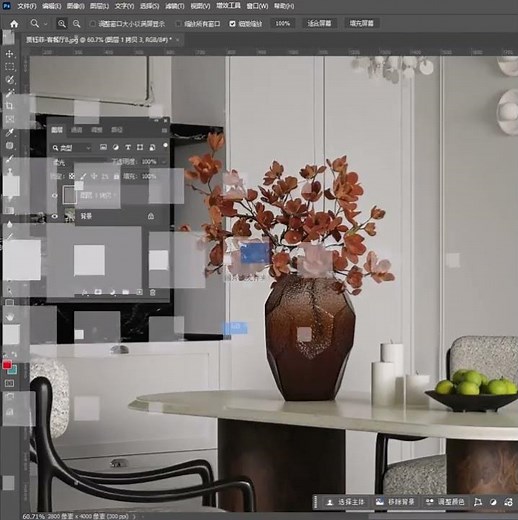Select the Spot Healing Brush tool

click(x=10, y=145)
